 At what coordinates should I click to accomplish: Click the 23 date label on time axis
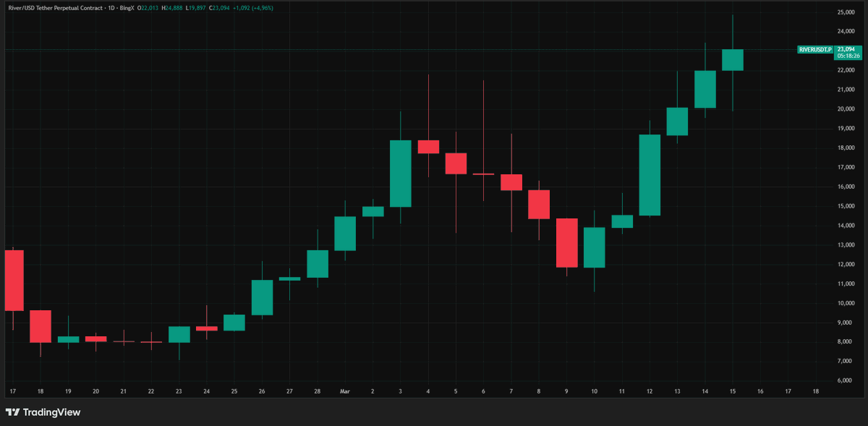[x=179, y=391]
